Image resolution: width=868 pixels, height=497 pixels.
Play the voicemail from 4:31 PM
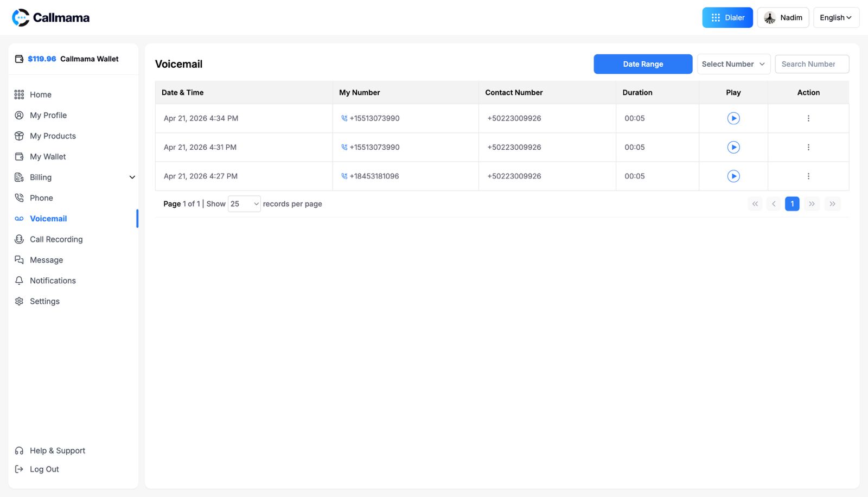point(733,147)
